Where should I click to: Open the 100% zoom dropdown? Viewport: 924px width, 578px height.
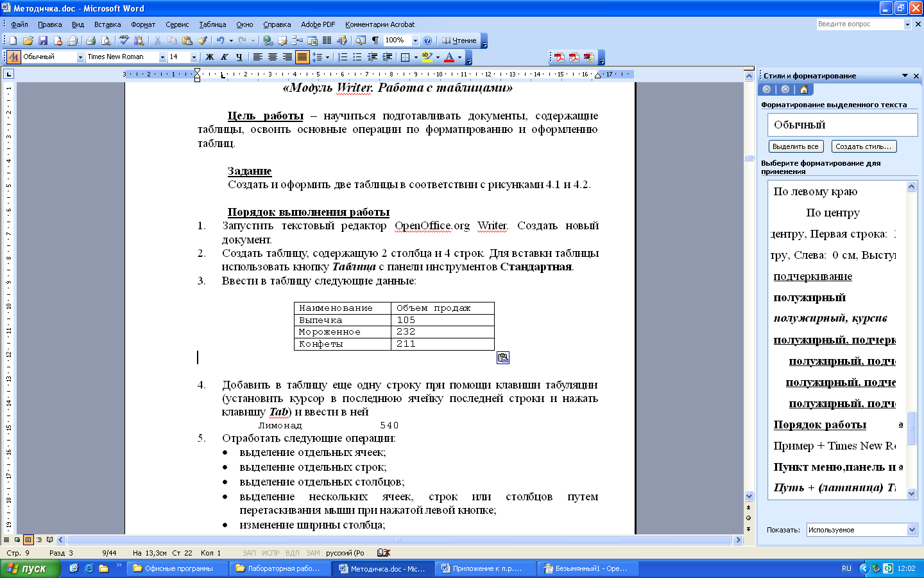(415, 40)
